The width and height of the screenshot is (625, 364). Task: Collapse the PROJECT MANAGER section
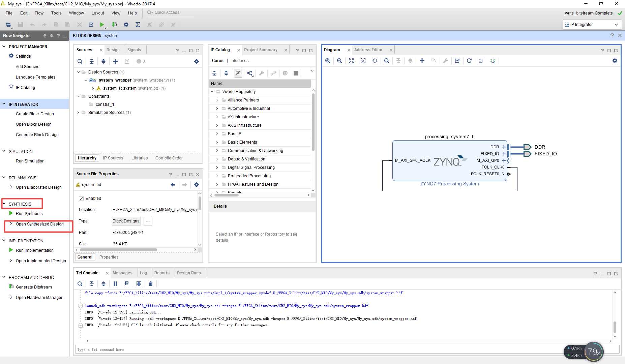[x=4, y=47]
